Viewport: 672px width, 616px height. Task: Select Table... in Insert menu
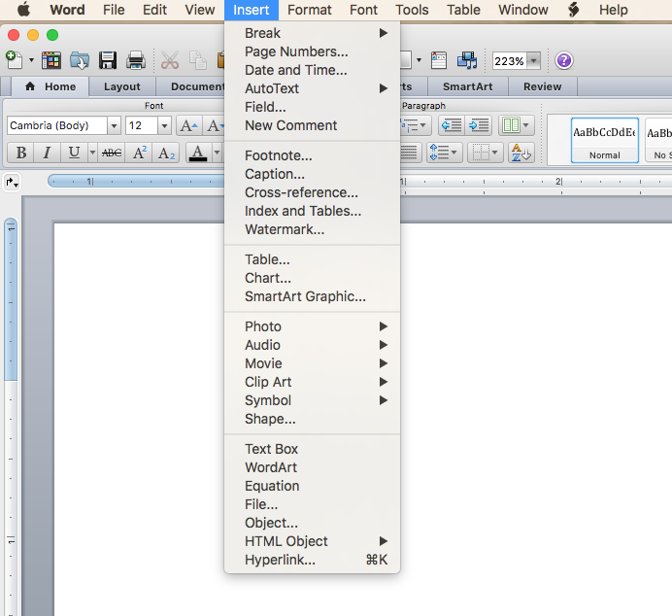click(x=312, y=259)
